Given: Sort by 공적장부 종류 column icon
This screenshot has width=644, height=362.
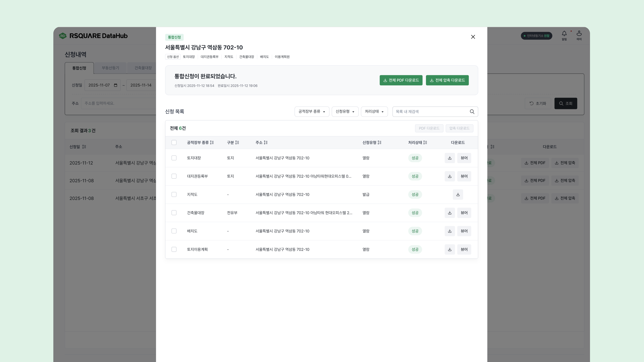Looking at the screenshot, I should (x=212, y=142).
